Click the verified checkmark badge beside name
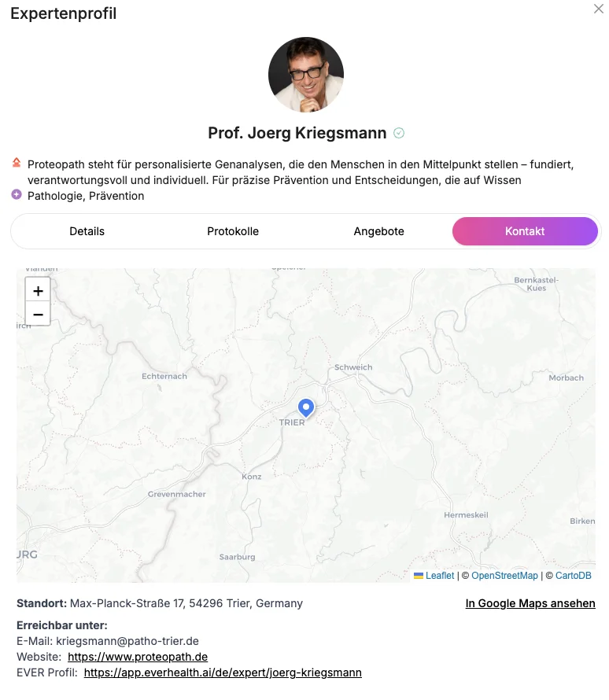609x700 pixels. pos(399,133)
